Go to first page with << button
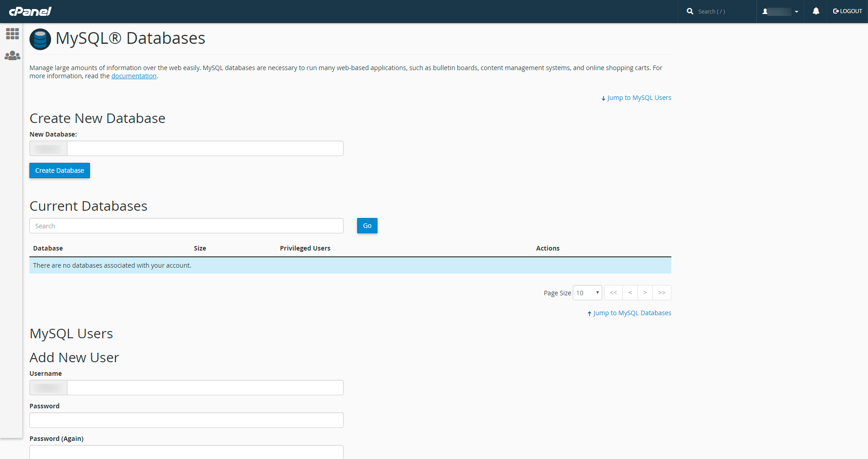Image resolution: width=868 pixels, height=459 pixels. pos(613,293)
